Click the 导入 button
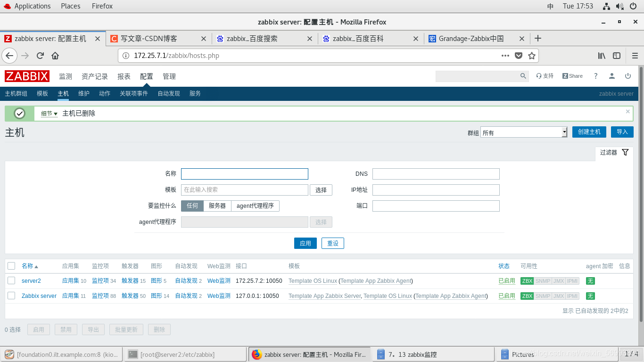This screenshot has width=644, height=362. 622,132
